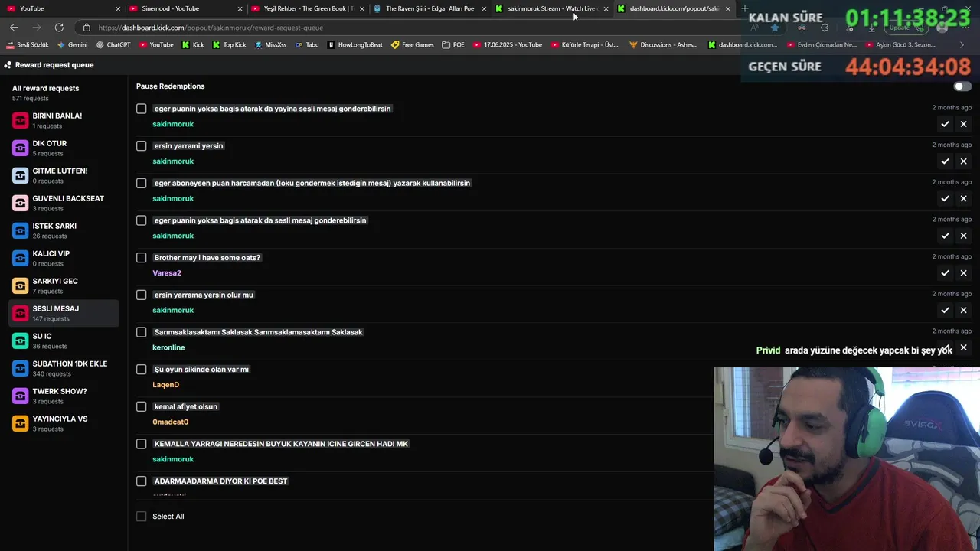Select the SESLI MESAJ reward category
The width and height of the screenshot is (980, 551).
tap(64, 313)
